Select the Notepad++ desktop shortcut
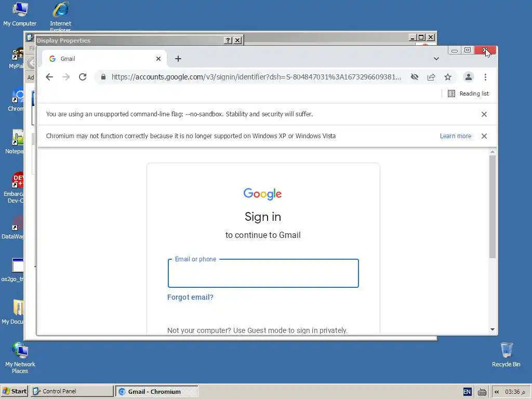This screenshot has height=399, width=532. (x=15, y=142)
